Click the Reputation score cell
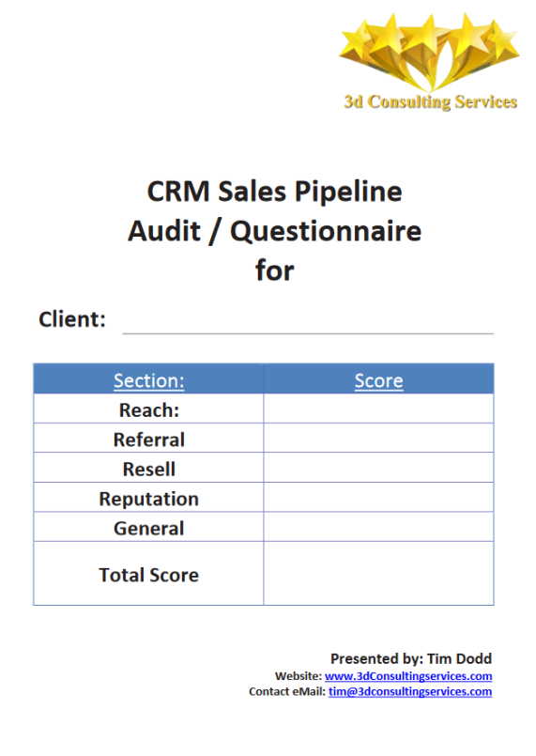536x756 pixels. pyautogui.click(x=379, y=497)
